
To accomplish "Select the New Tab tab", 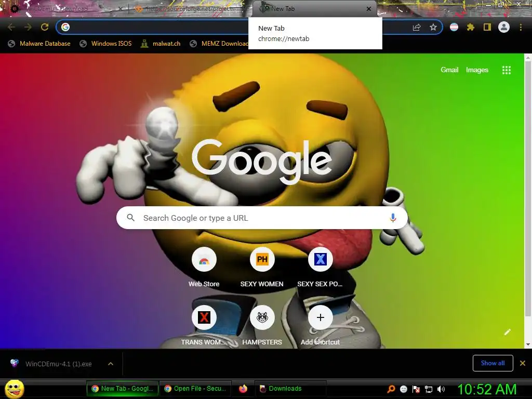I will [314, 9].
